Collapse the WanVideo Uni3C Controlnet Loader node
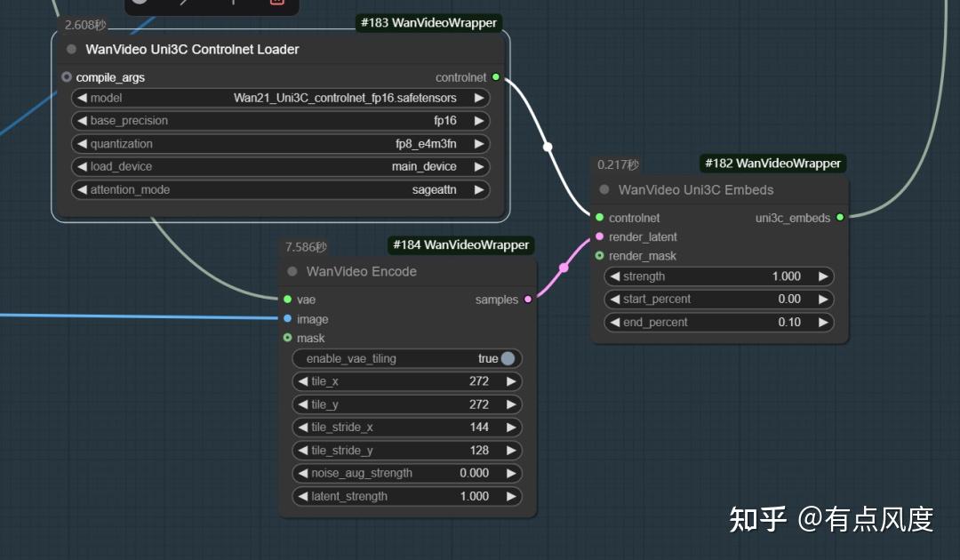The height and width of the screenshot is (560, 960). point(70,49)
